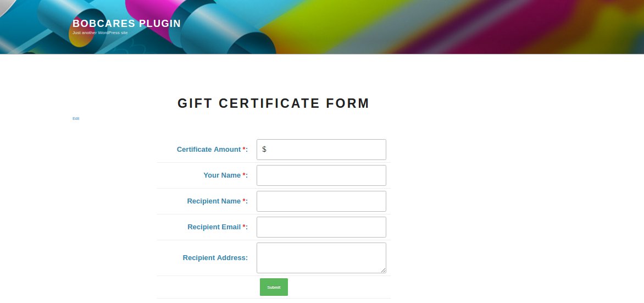644x303 pixels.
Task: Click the Gift Certificate Form heading
Action: [x=274, y=103]
